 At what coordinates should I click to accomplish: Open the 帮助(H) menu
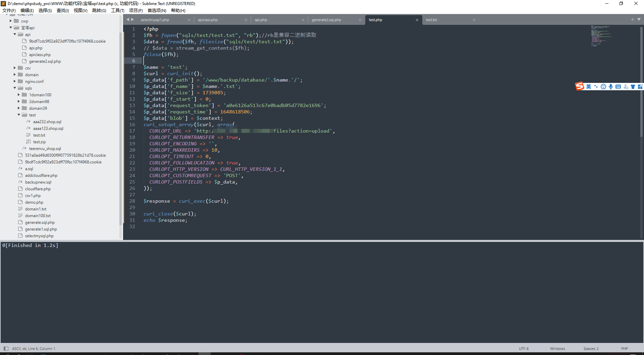(178, 10)
